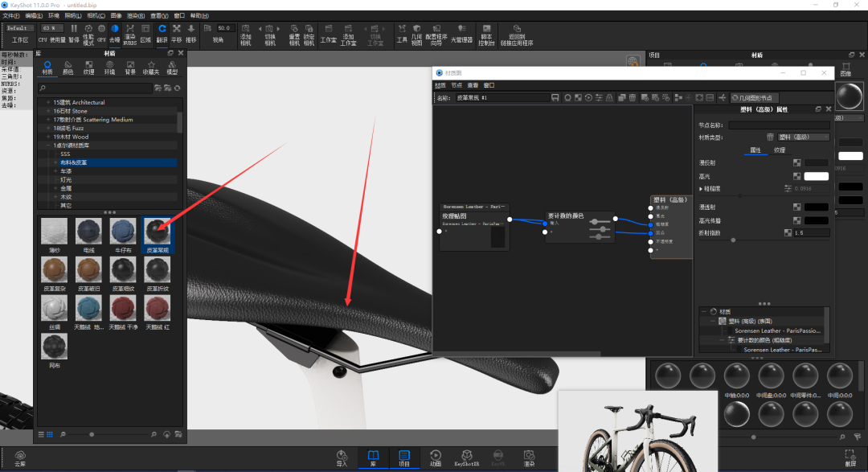Expand 15建筑 Architectural folder

click(48, 102)
